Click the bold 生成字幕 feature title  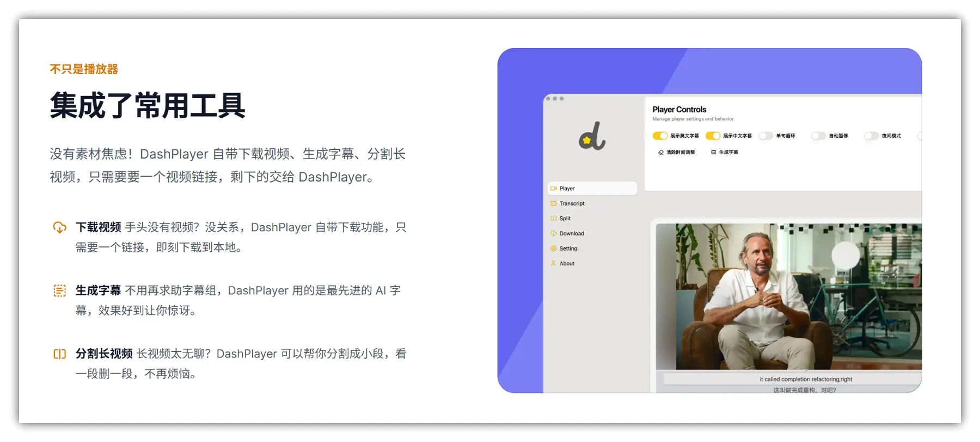[99, 290]
